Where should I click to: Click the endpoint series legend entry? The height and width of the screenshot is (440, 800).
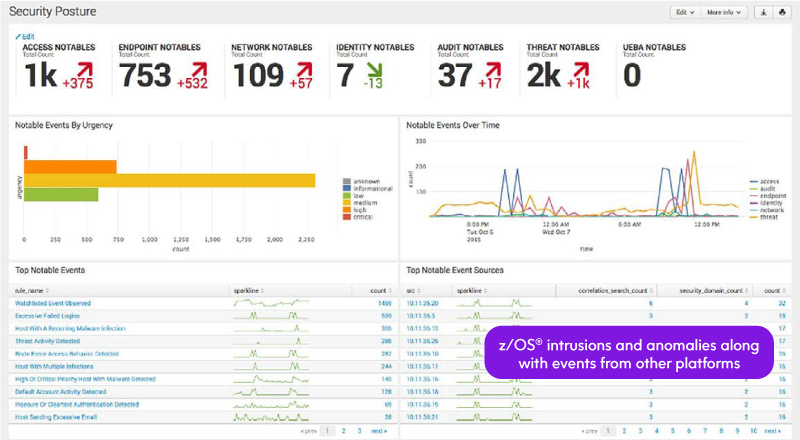pos(768,195)
